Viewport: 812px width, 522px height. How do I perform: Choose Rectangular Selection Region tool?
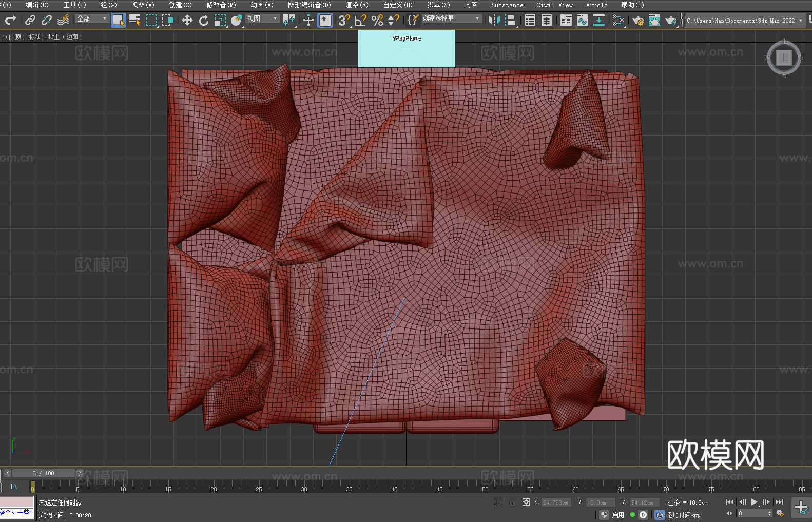(x=151, y=20)
